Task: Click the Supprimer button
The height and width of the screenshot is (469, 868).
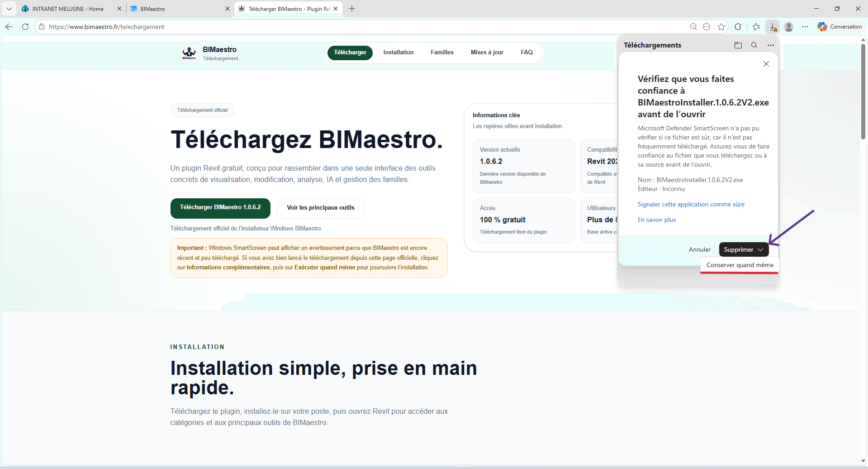Action: [x=738, y=250]
